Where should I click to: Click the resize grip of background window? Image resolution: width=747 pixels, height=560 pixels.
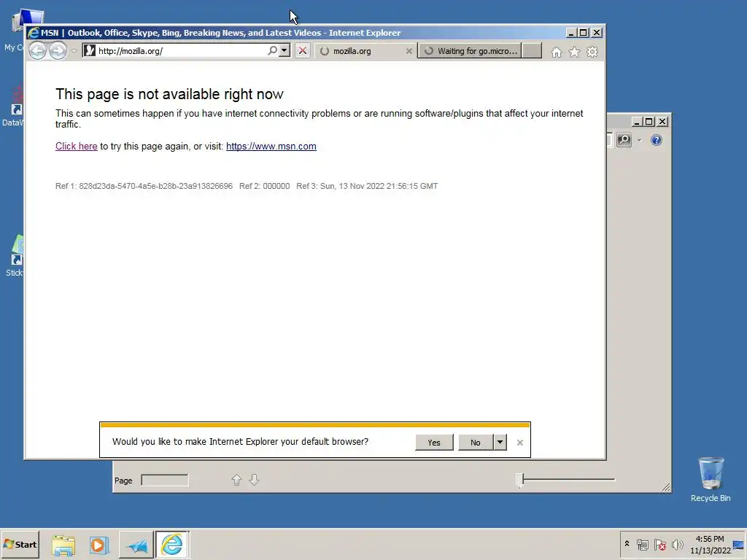(666, 486)
